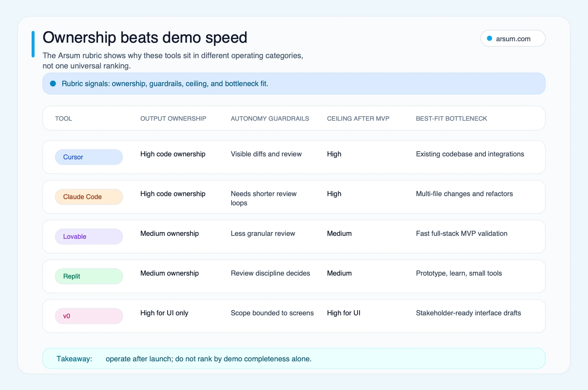The image size is (588, 390).
Task: Click 'Medium' ceiling in Replit row
Action: click(x=339, y=273)
